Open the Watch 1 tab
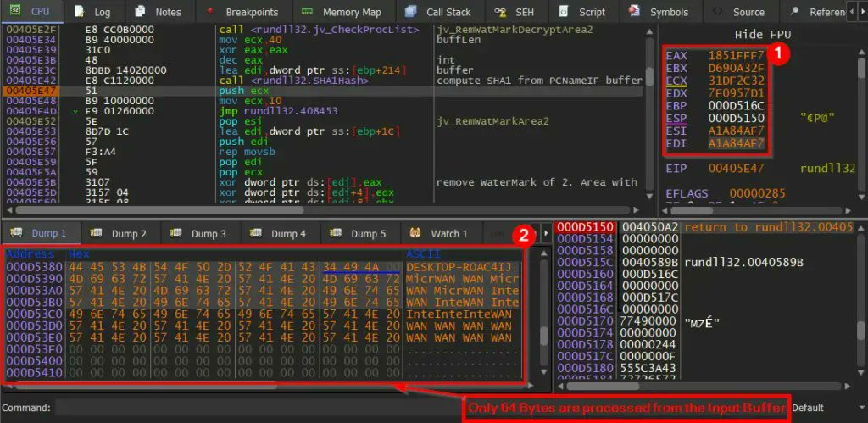Image resolution: width=868 pixels, height=423 pixels. [x=441, y=233]
